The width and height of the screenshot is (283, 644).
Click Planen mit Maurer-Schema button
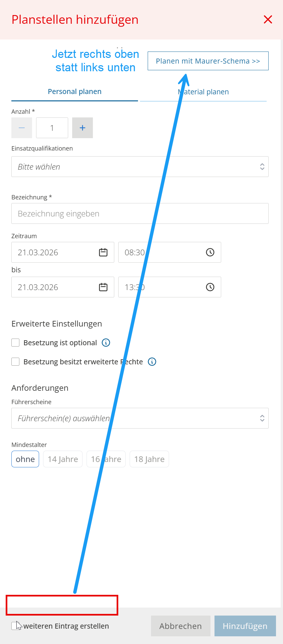(x=208, y=61)
